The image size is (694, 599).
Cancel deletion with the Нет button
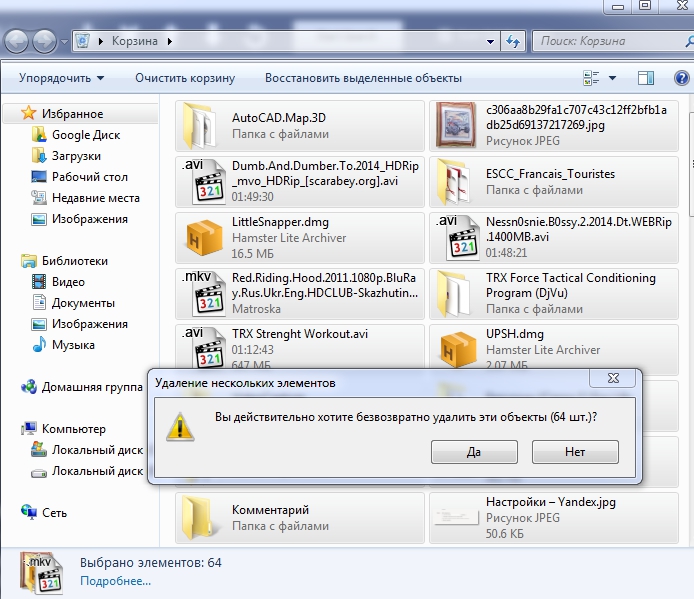[x=575, y=452]
